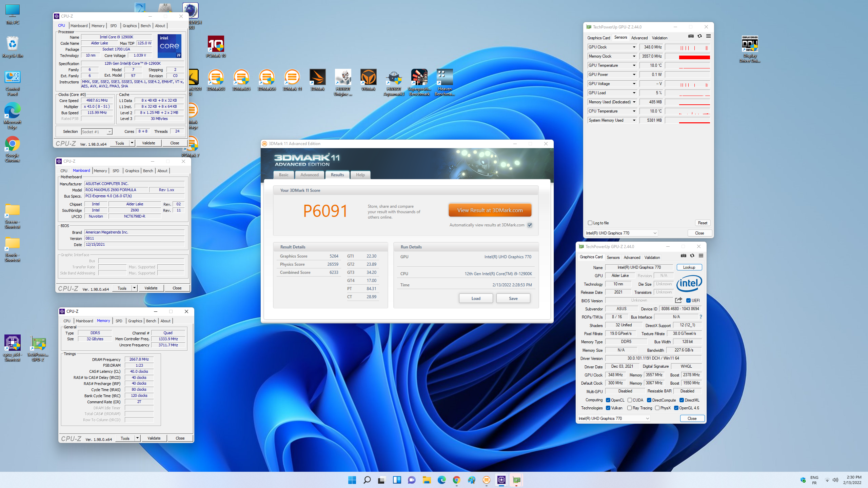Open the 3DMark06 desktop shortcut

click(267, 80)
